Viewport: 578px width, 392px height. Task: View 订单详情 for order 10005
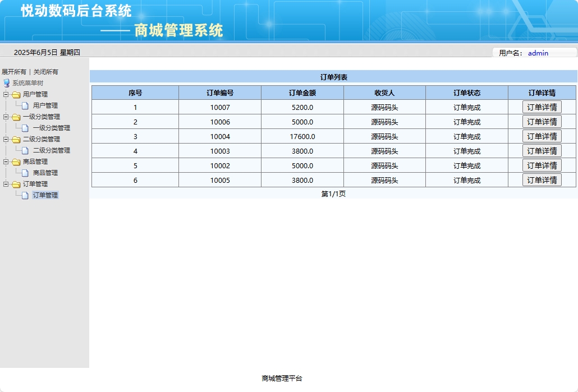(542, 180)
